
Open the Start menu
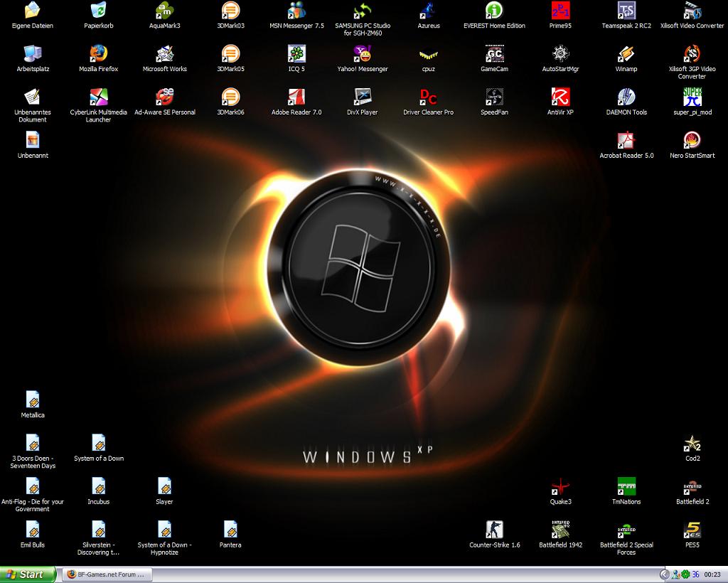pyautogui.click(x=28, y=574)
